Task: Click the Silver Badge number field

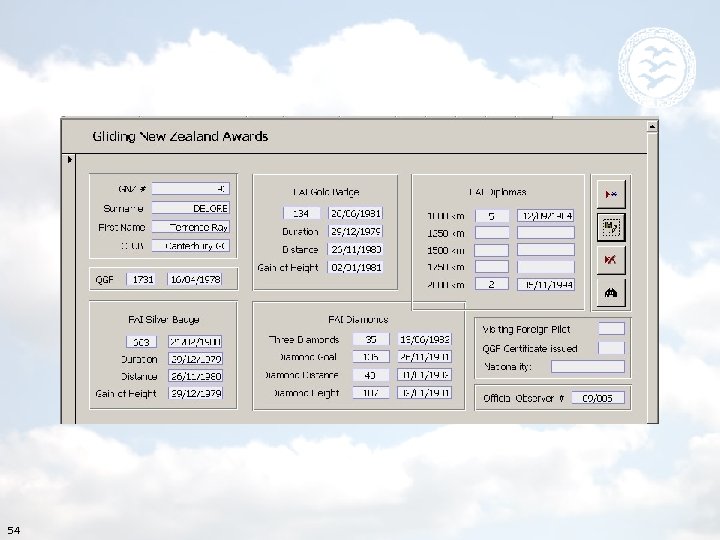Action: pyautogui.click(x=141, y=342)
